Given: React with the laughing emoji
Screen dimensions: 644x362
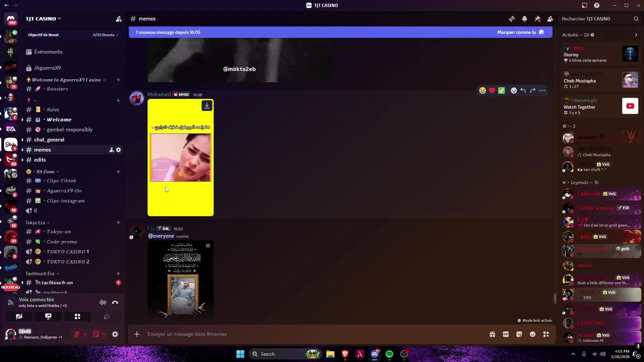Looking at the screenshot, I should [x=482, y=90].
